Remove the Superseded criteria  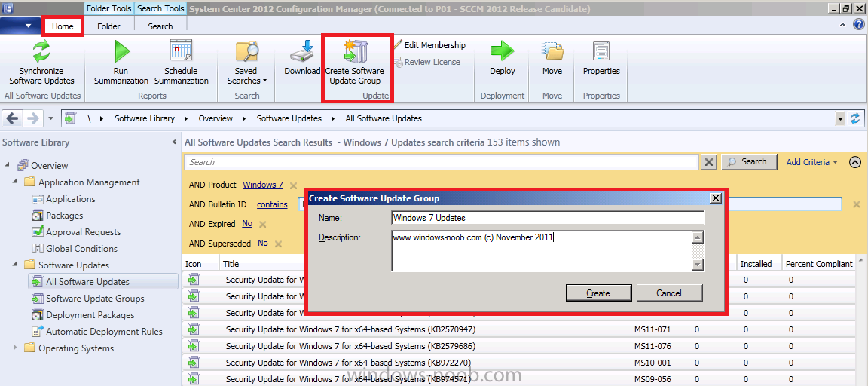(279, 244)
